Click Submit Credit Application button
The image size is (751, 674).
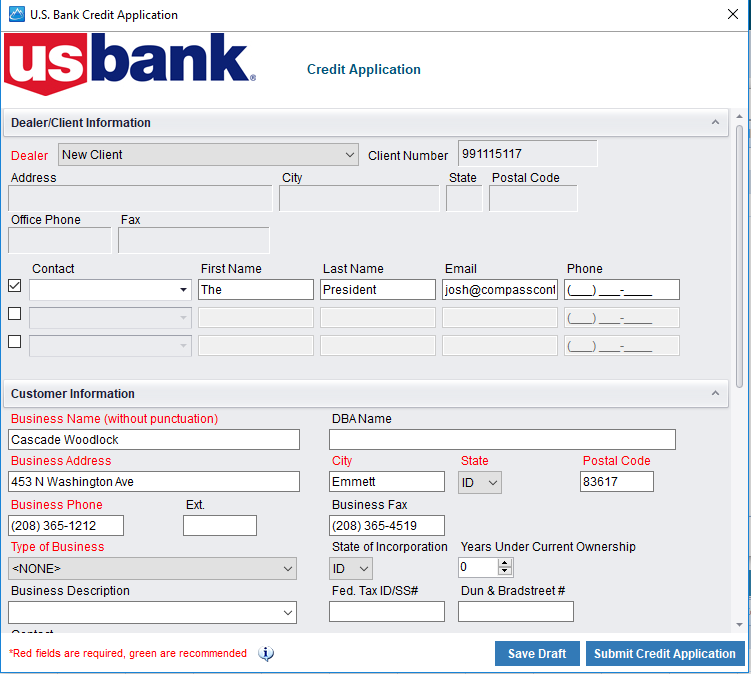click(665, 653)
